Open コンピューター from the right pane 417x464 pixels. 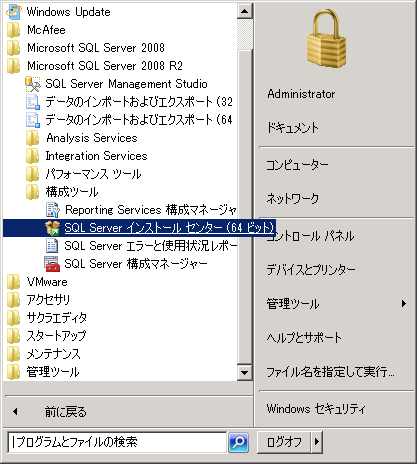click(x=297, y=165)
